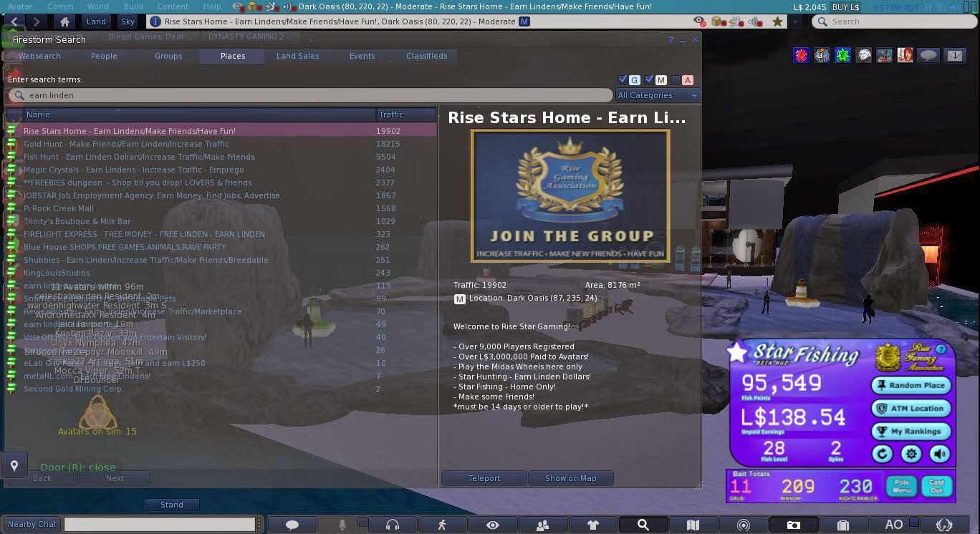Click in the Nearby Chat input field
Screen dimensions: 980x534
click(160, 524)
